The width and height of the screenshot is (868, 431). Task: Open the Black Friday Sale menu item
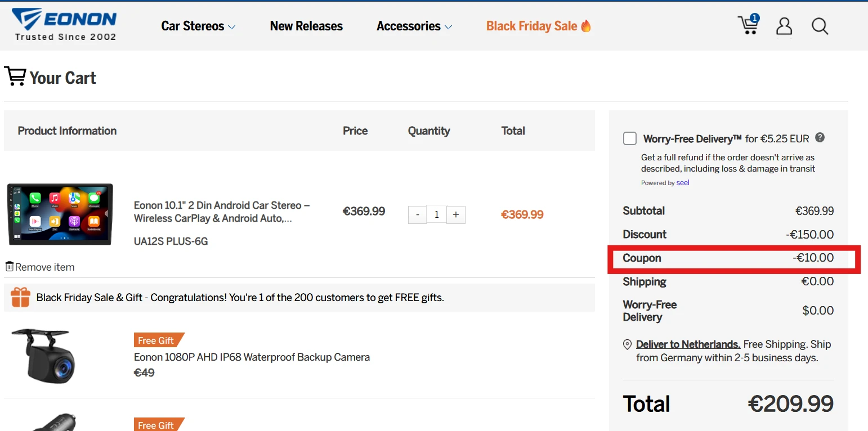tap(539, 26)
